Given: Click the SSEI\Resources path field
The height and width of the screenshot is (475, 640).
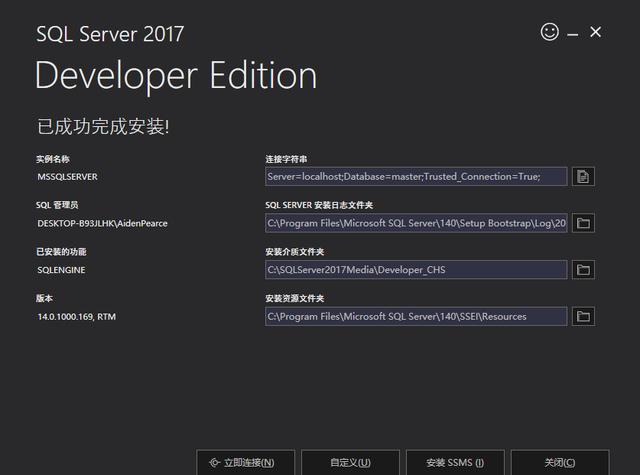Looking at the screenshot, I should (x=416, y=316).
